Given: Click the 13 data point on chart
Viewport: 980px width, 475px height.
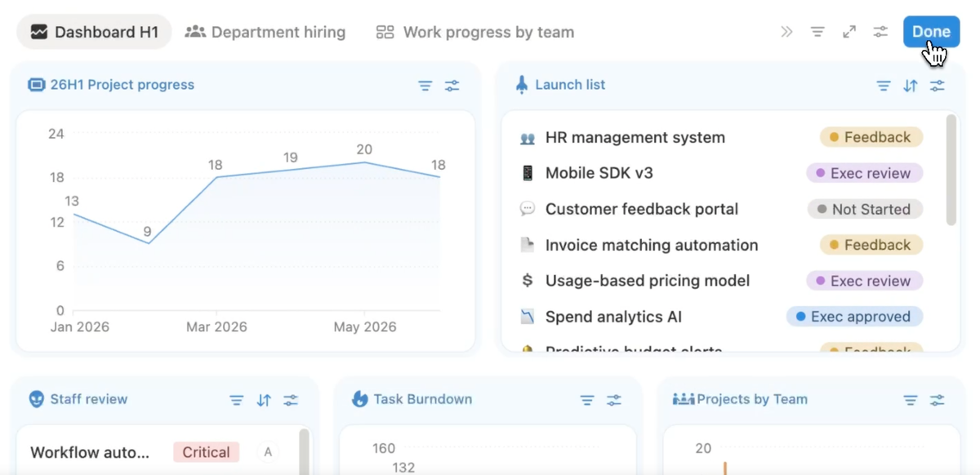Looking at the screenshot, I should point(73,214).
